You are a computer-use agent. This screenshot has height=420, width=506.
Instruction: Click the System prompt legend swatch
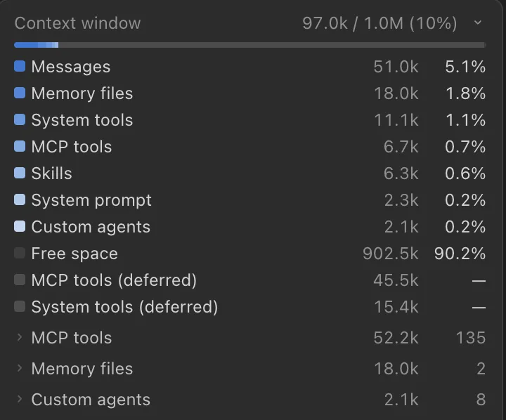(20, 199)
